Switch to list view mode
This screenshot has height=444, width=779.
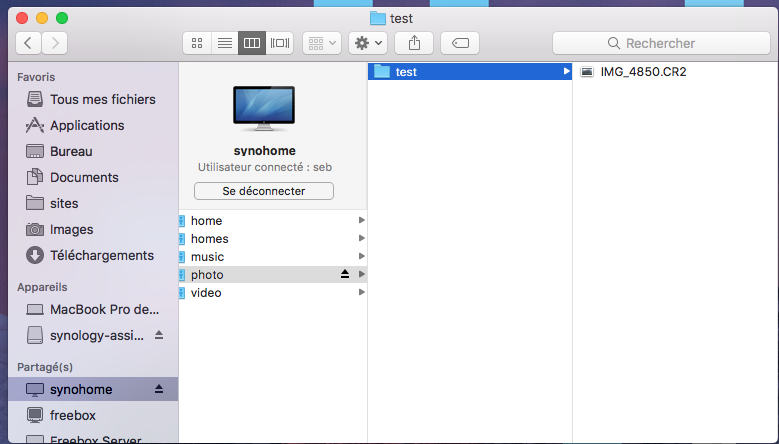224,43
